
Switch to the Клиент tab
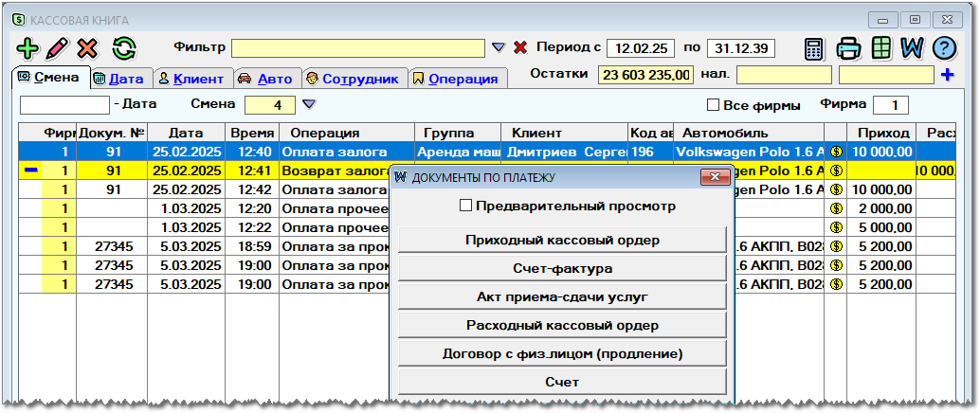tap(193, 79)
